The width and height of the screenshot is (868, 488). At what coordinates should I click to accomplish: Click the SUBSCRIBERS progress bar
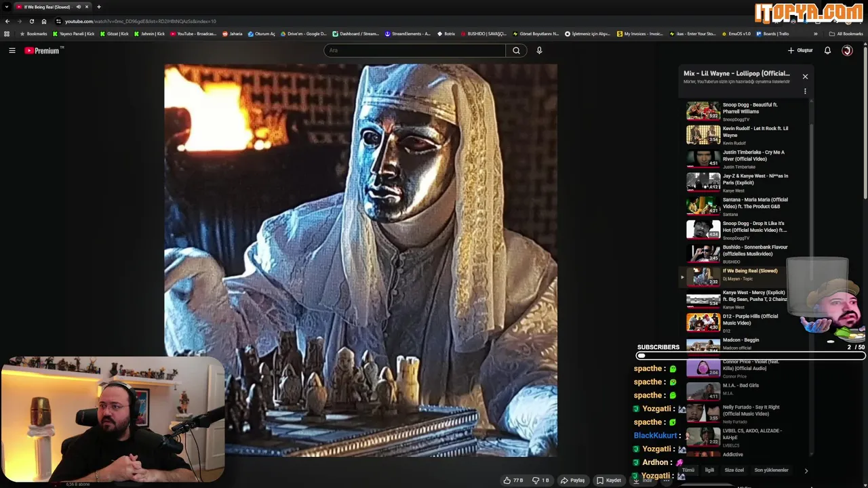pos(751,356)
